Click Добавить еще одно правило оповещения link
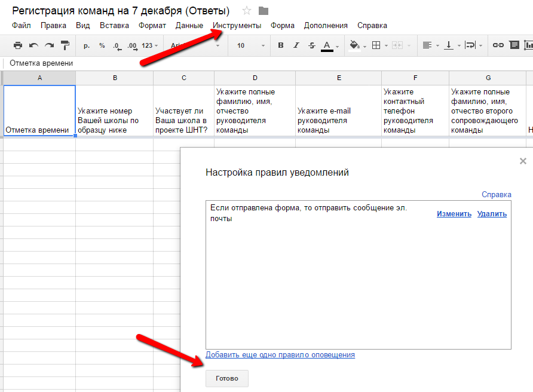This screenshot has width=533, height=392. tap(280, 355)
